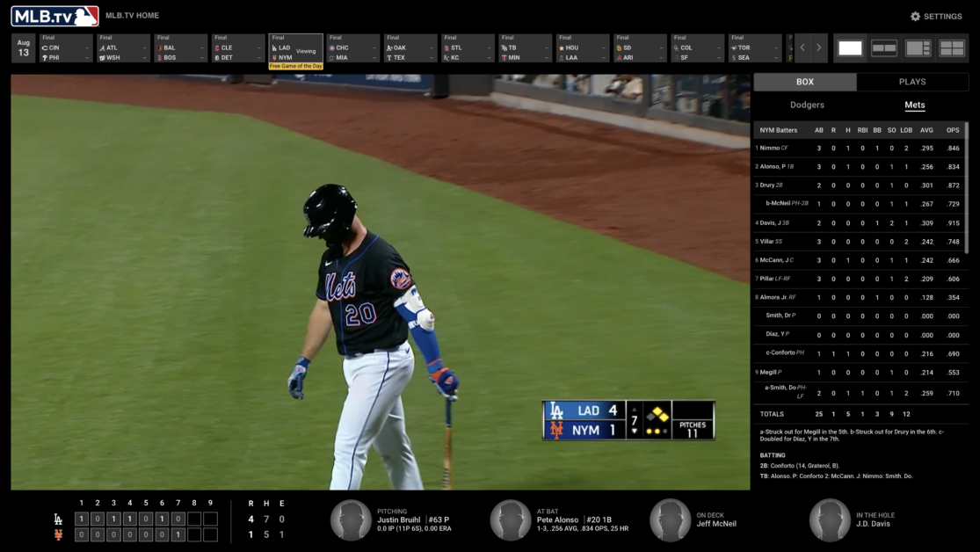Viewport: 980px width, 552px height.
Task: Switch to the Plays tab
Action: click(x=914, y=81)
